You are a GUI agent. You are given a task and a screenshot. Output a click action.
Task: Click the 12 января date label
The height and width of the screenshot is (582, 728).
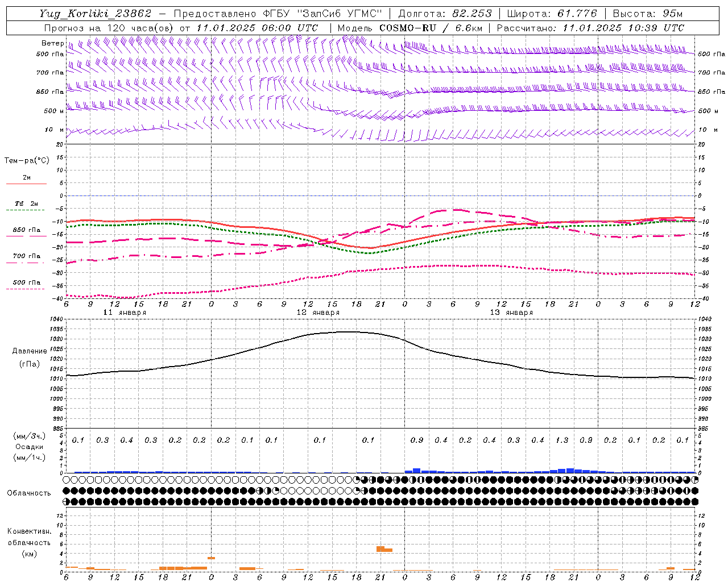[x=318, y=313]
